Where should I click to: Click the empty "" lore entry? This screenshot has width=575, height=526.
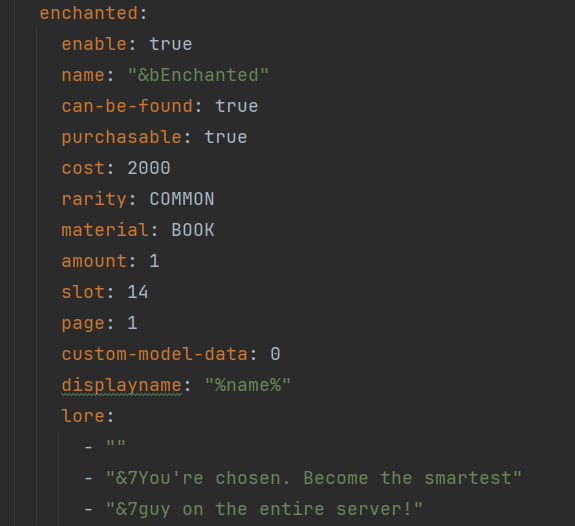coord(116,445)
